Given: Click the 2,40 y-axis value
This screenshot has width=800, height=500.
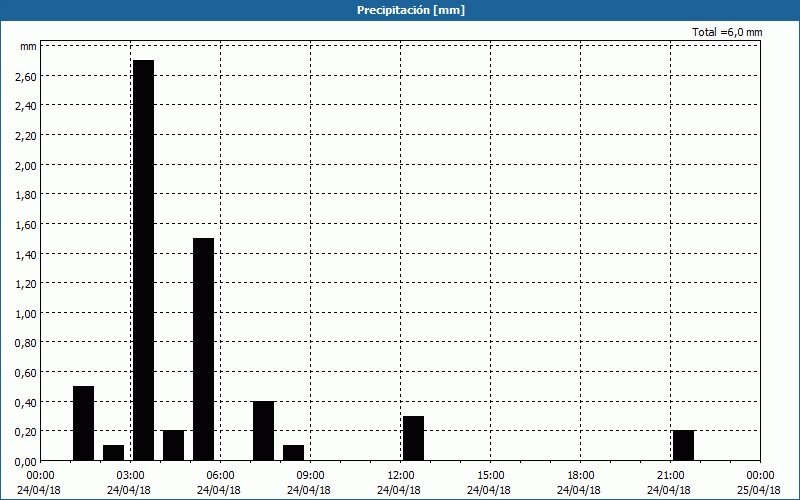Looking at the screenshot, I should pos(26,106).
